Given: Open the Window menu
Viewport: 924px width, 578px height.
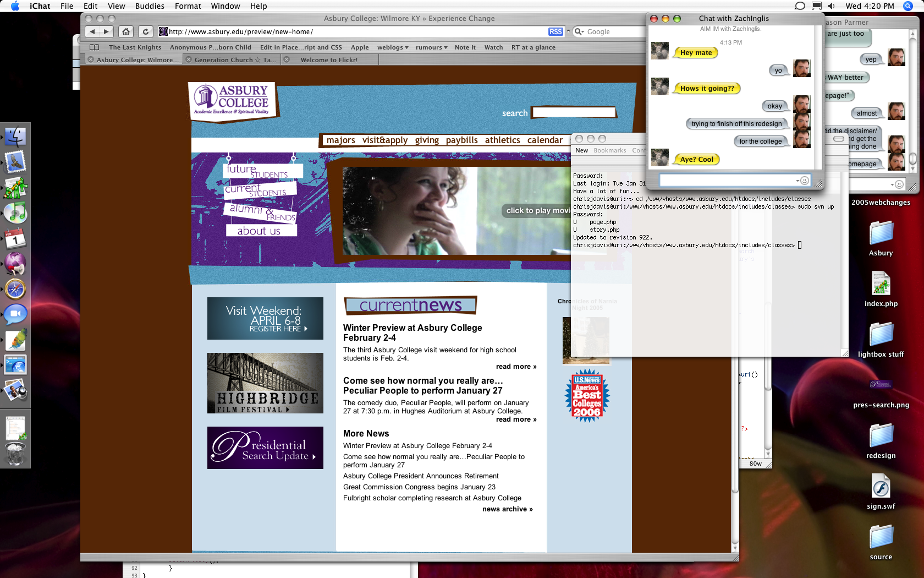Looking at the screenshot, I should 226,6.
